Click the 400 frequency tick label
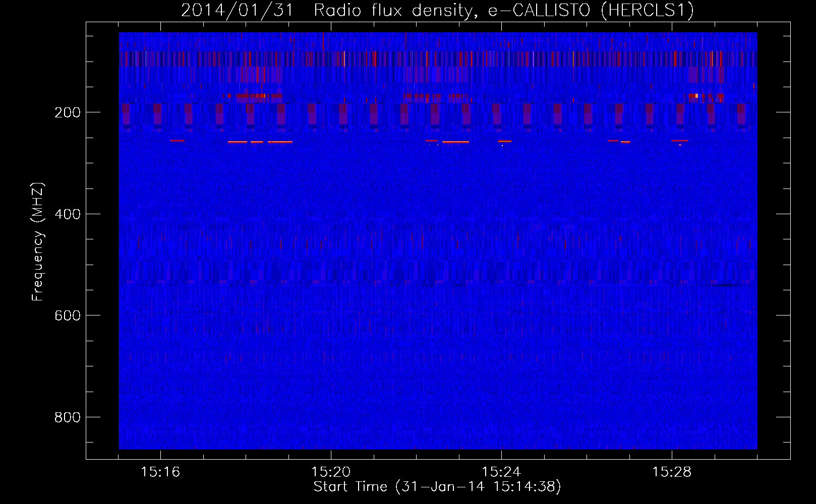 click(67, 214)
